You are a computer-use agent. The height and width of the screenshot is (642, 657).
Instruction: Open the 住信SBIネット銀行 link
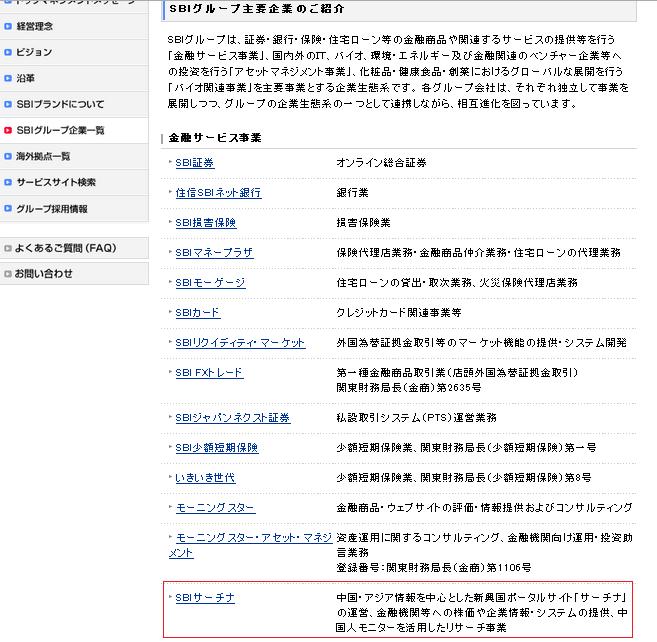[x=218, y=193]
